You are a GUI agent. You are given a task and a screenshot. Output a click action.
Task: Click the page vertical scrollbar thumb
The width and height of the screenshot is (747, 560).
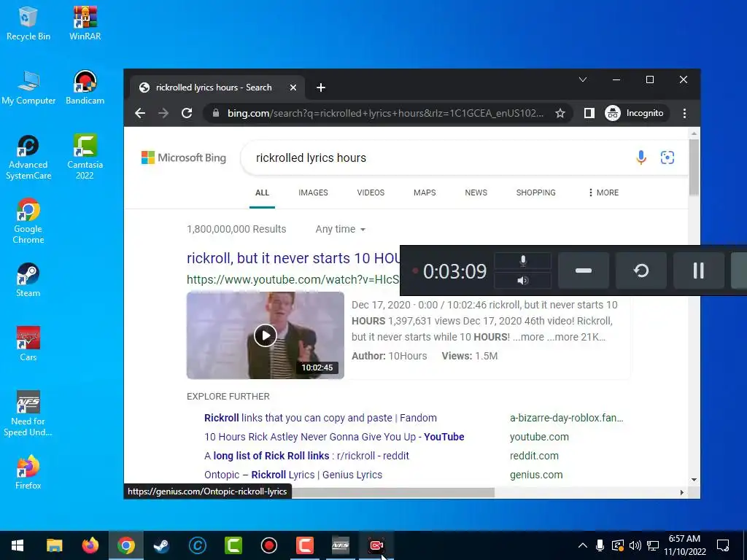coord(694,167)
